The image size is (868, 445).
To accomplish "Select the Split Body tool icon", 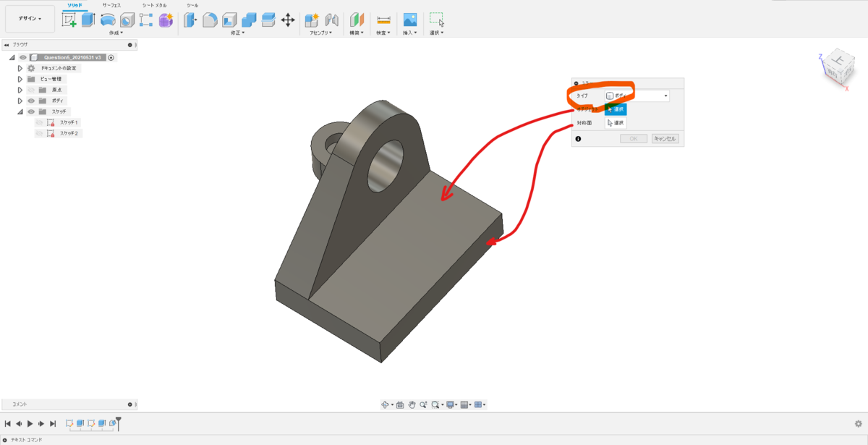I will [x=268, y=20].
